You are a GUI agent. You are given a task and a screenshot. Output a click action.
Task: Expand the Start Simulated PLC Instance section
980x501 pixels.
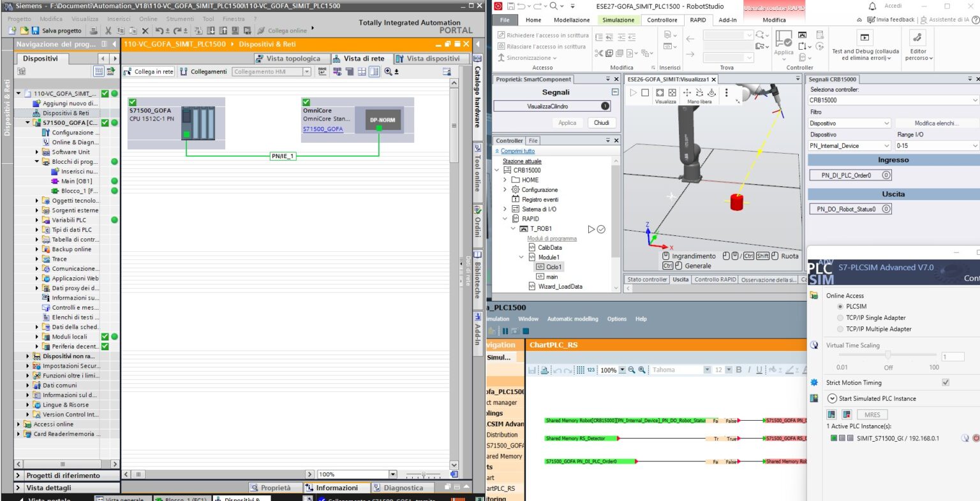pos(831,398)
